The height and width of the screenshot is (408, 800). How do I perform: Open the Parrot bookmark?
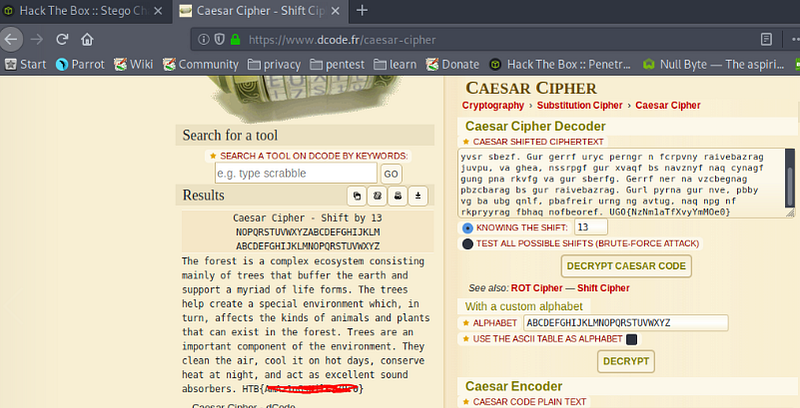(80, 64)
